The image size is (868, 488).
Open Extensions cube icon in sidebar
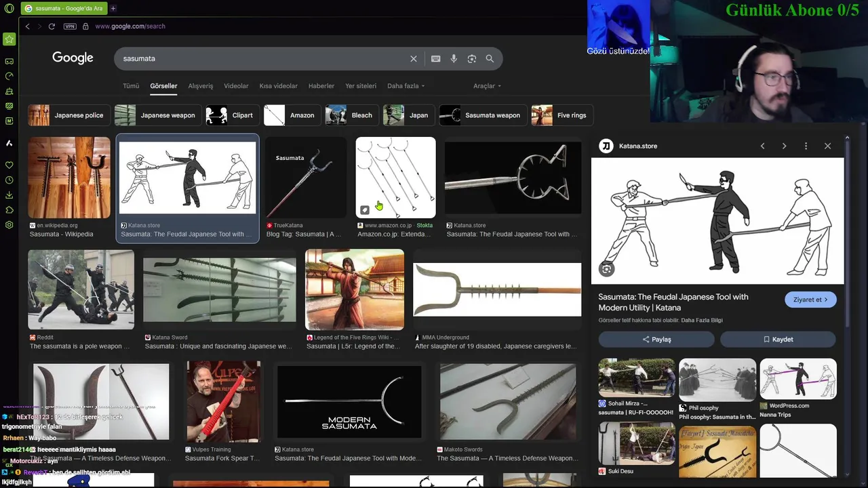pos(9,210)
